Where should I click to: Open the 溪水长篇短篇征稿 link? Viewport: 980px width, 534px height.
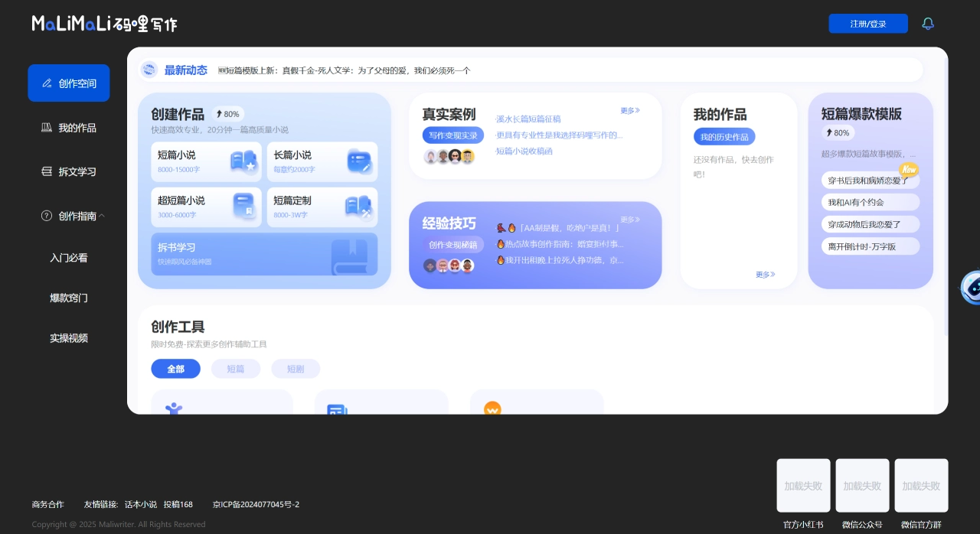point(528,119)
